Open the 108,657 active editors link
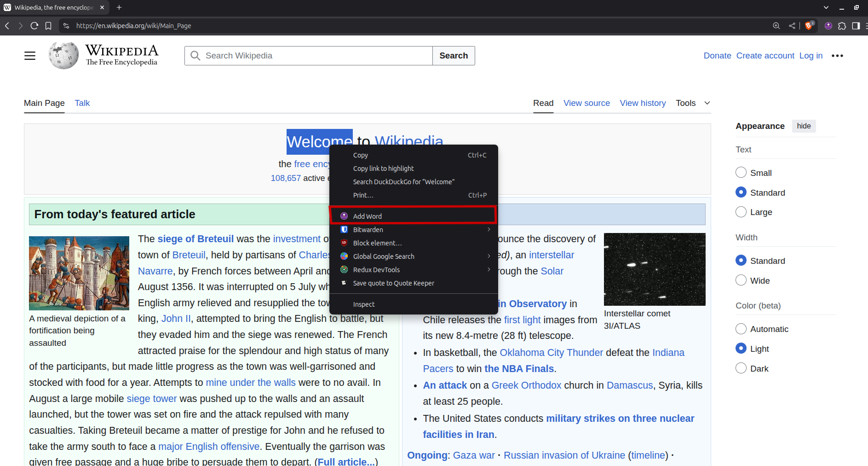Screen dimensions: 868x466 pyautogui.click(x=286, y=178)
